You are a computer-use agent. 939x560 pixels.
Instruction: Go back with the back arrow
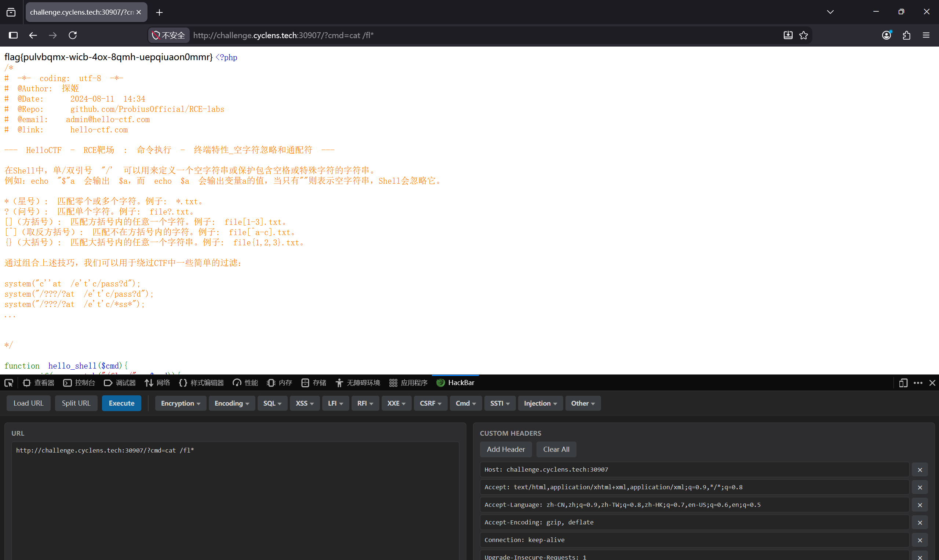click(x=33, y=35)
